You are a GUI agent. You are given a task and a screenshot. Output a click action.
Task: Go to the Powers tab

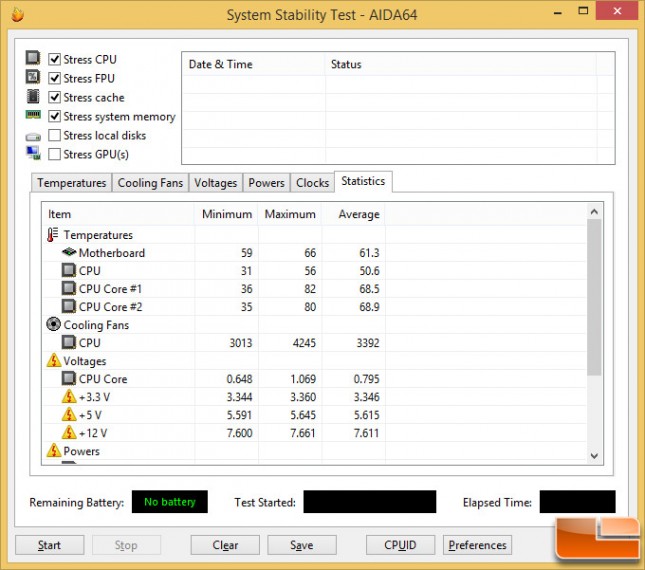266,183
